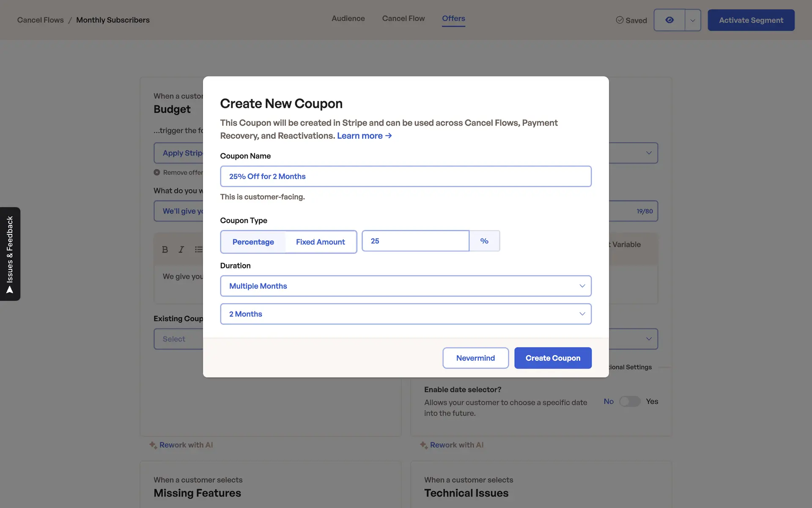This screenshot has height=508, width=812.
Task: Click the Coupon Name input field
Action: [406, 177]
